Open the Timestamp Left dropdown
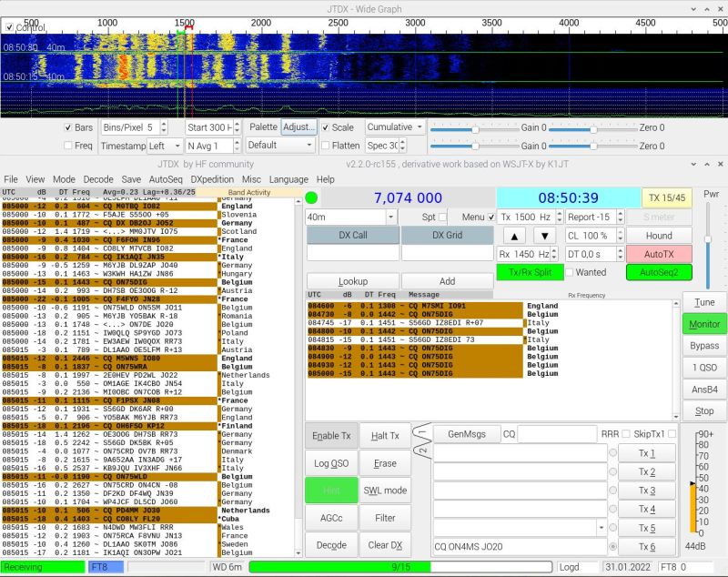 coord(165,146)
